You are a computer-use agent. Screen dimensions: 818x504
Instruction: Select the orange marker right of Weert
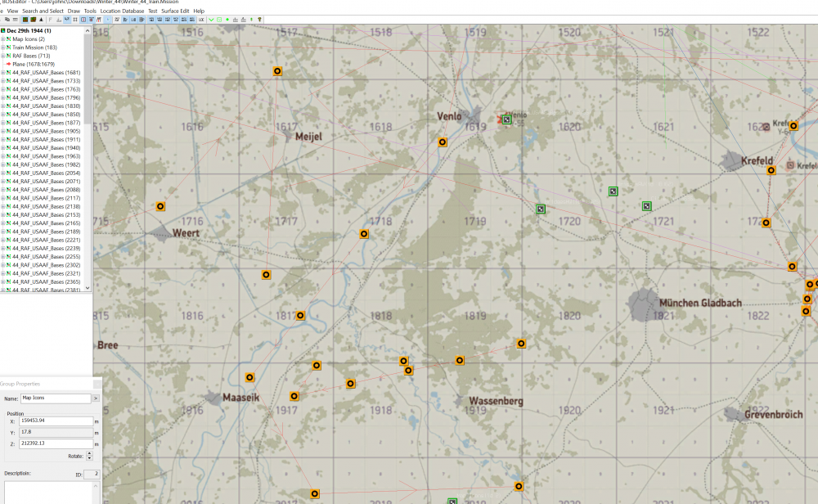pos(364,234)
